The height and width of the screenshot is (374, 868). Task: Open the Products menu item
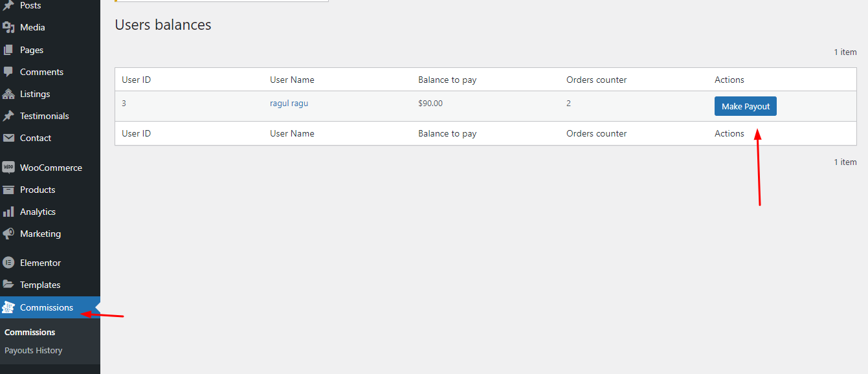[38, 190]
